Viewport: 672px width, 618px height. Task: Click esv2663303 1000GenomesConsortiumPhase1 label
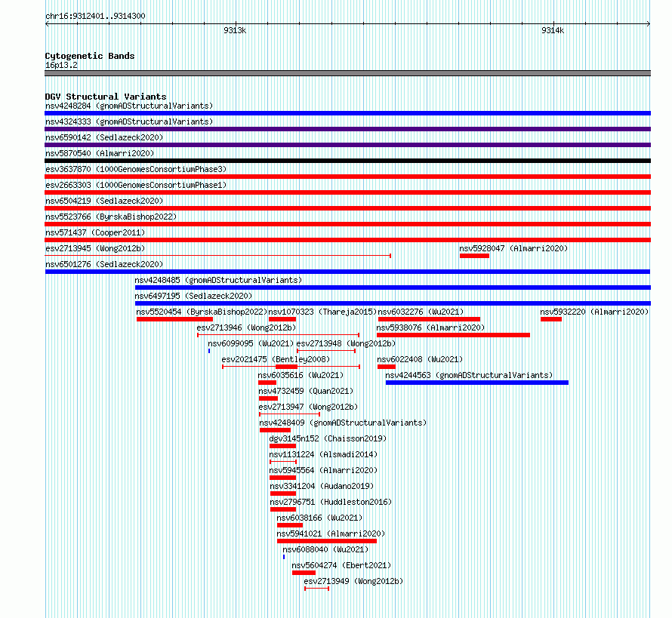[136, 185]
